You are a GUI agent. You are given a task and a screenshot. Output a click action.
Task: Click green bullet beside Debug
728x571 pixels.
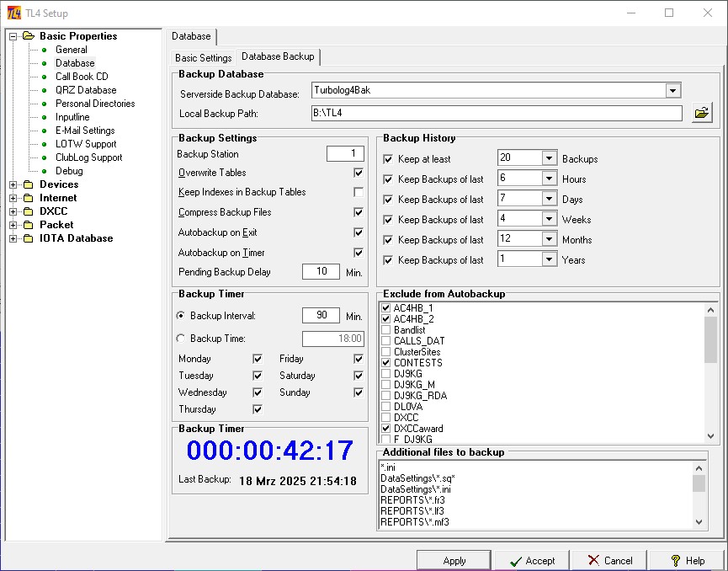point(44,171)
